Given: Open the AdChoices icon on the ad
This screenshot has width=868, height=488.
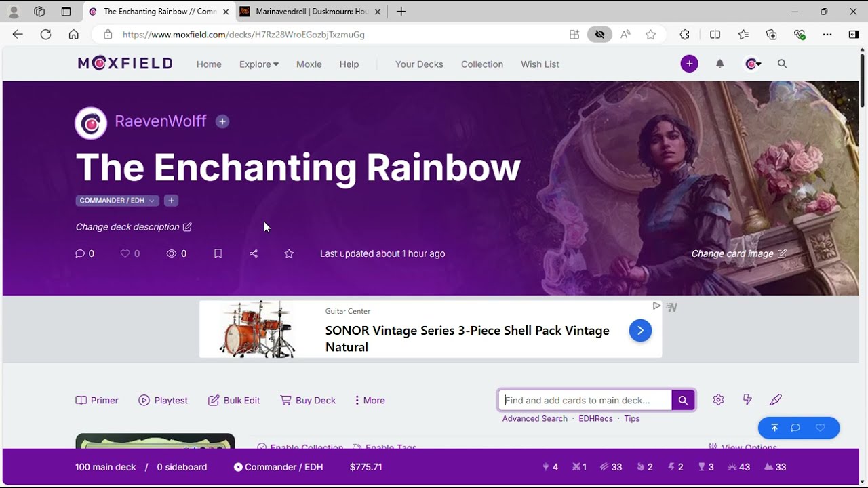Looking at the screenshot, I should (656, 306).
